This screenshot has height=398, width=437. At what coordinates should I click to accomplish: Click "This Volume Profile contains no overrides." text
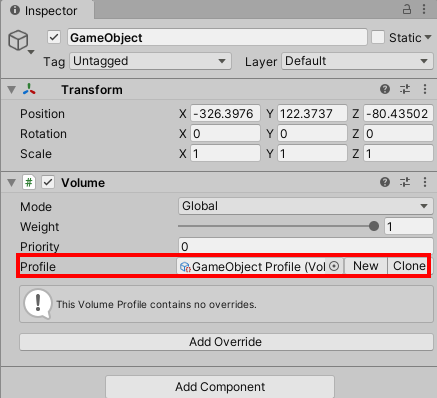(156, 304)
